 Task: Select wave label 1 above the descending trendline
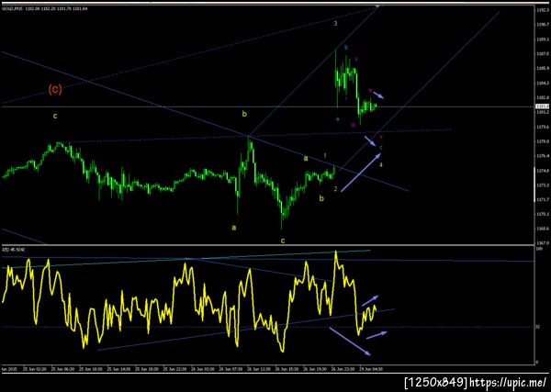point(325,155)
